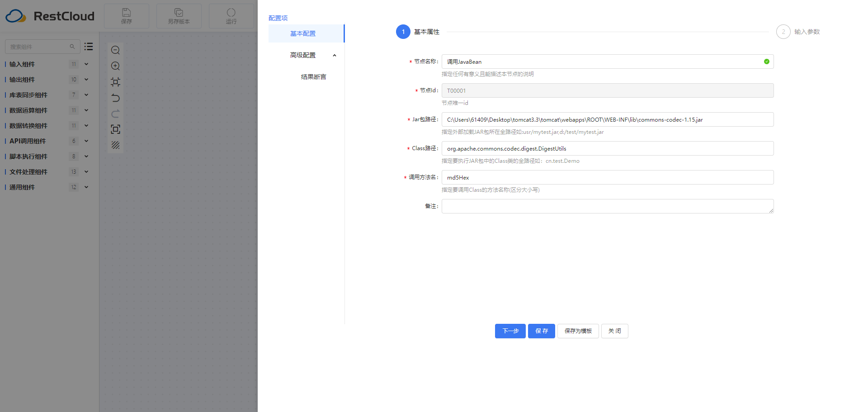Click the RestCloud logo
The width and height of the screenshot is (868, 412).
click(50, 16)
